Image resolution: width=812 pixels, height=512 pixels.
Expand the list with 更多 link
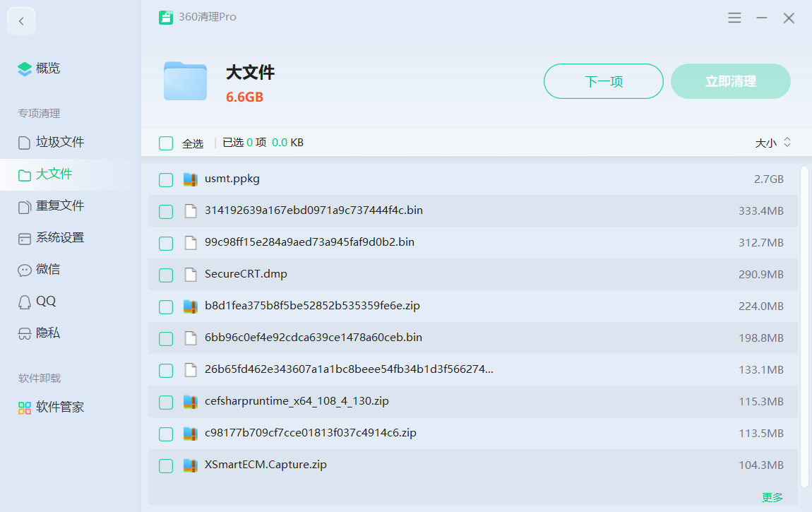[772, 497]
